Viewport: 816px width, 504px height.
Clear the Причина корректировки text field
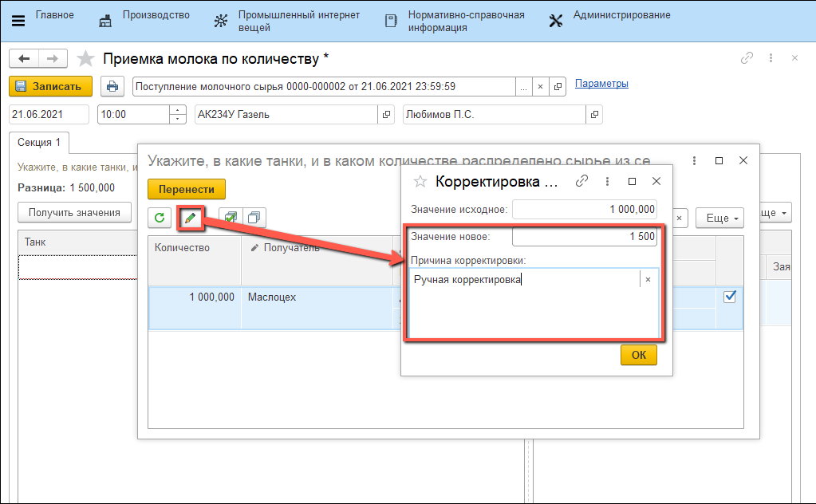click(x=648, y=279)
